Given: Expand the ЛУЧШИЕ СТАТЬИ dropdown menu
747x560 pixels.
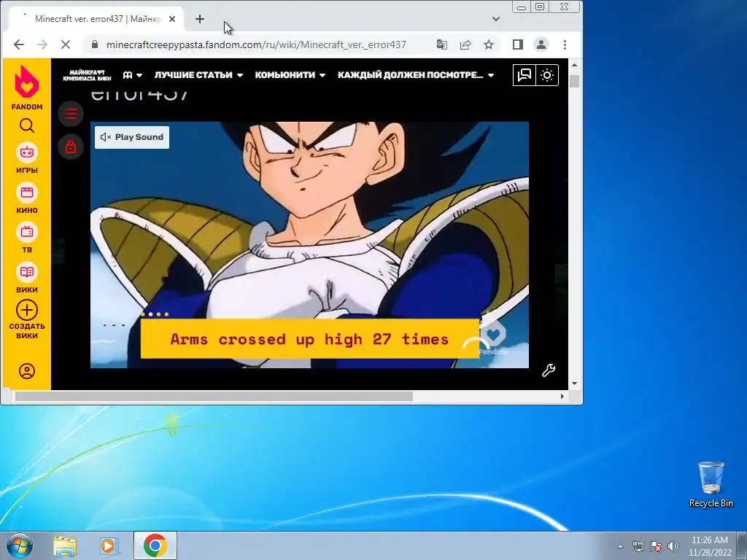Looking at the screenshot, I should (x=198, y=75).
